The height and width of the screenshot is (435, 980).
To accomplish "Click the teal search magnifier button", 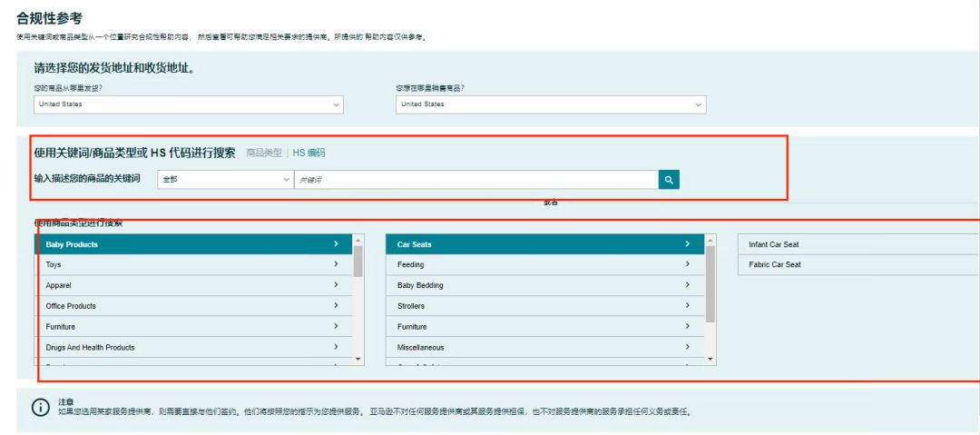I will (669, 180).
